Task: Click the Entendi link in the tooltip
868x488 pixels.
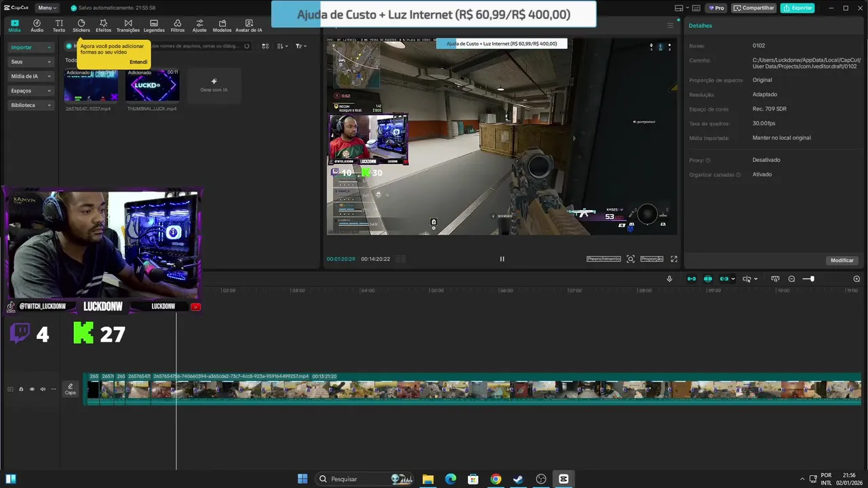Action: tap(138, 62)
